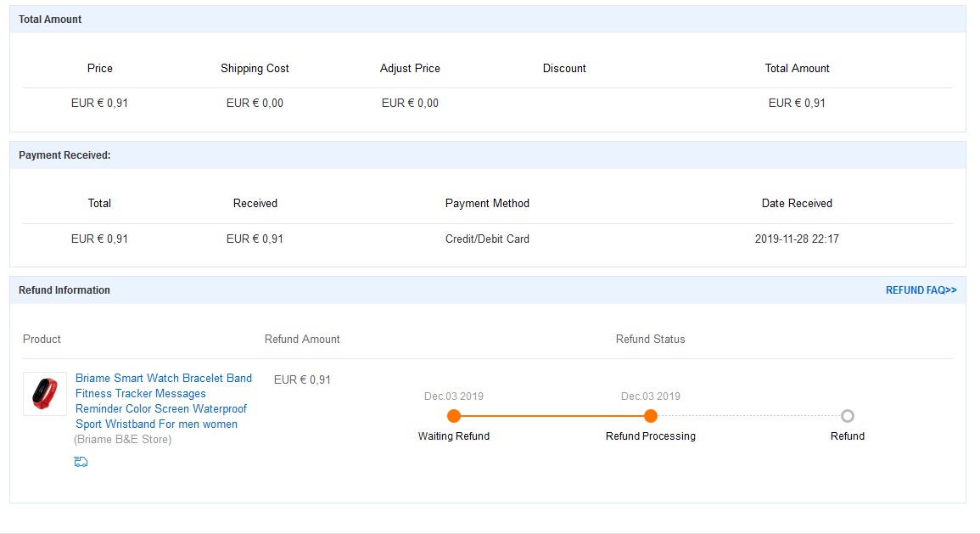This screenshot has height=534, width=980.
Task: Click the Refund Information section header
Action: [x=64, y=290]
